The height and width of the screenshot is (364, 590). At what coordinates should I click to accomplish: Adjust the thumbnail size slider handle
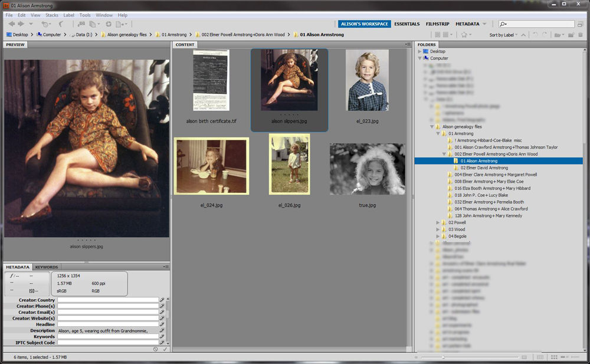443,358
